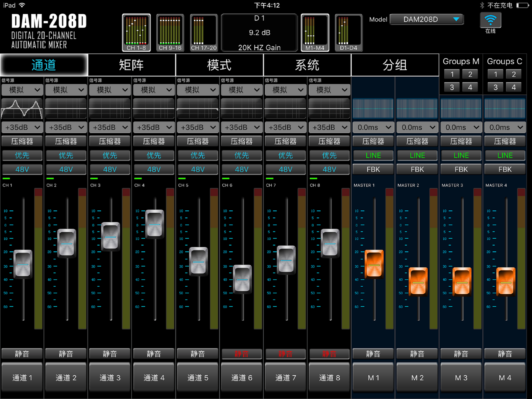This screenshot has width=532, height=399.
Task: Tap the CH 4 level meter
Action: (x=170, y=259)
